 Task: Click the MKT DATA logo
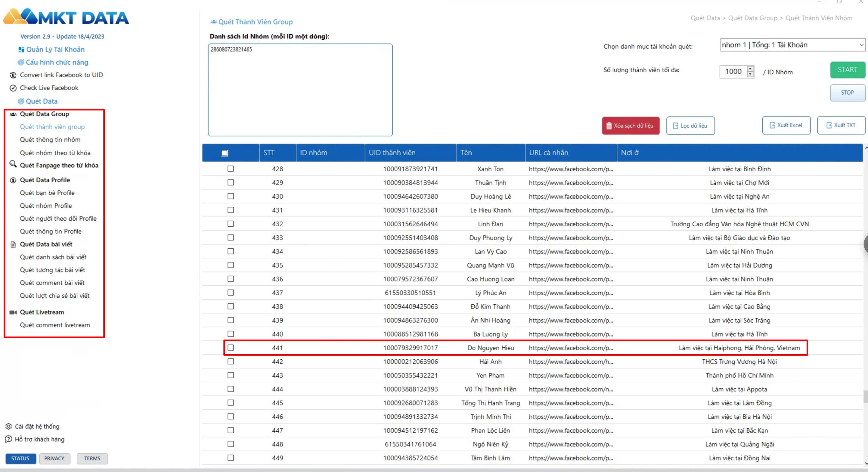66,16
